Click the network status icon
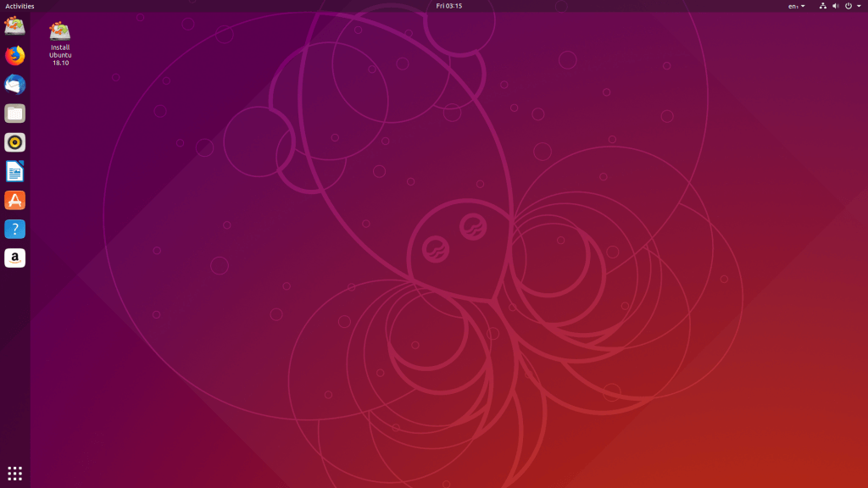The image size is (868, 488). tap(823, 6)
